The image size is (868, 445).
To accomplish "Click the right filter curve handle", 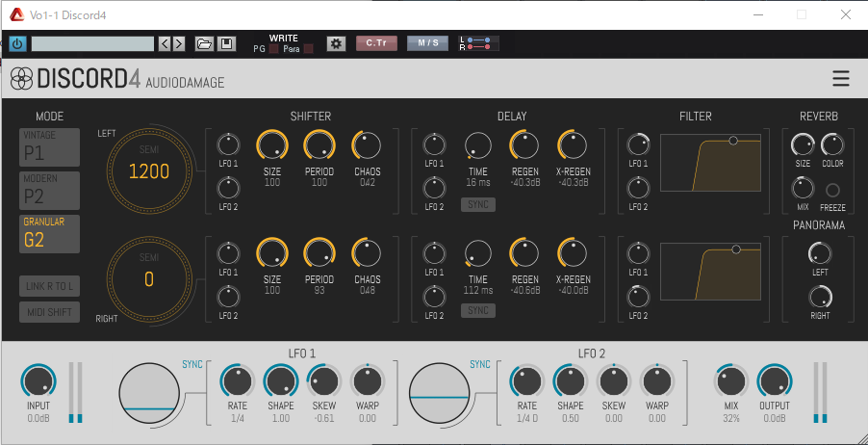I will pos(736,249).
